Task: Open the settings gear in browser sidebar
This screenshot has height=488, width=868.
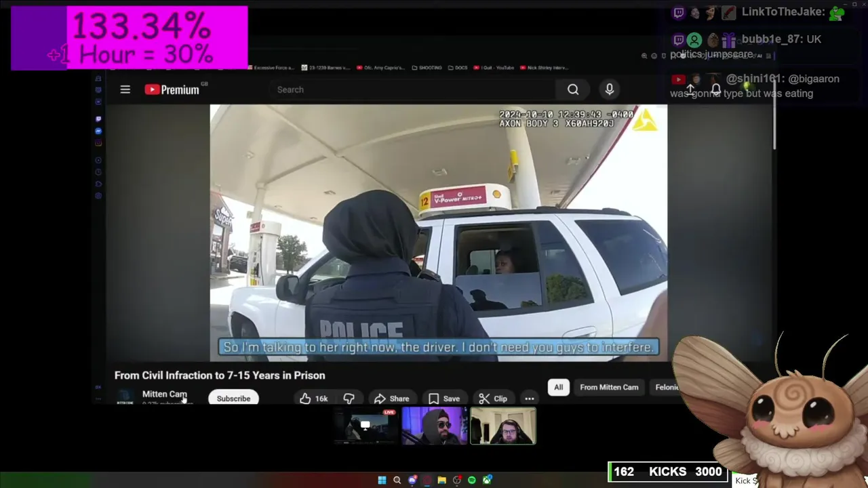Action: coord(98,196)
